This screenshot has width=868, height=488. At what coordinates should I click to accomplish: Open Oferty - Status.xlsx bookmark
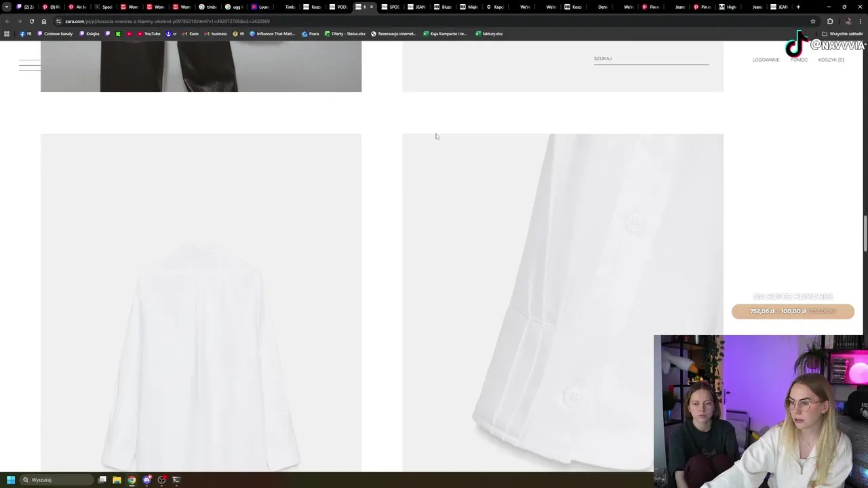[345, 34]
